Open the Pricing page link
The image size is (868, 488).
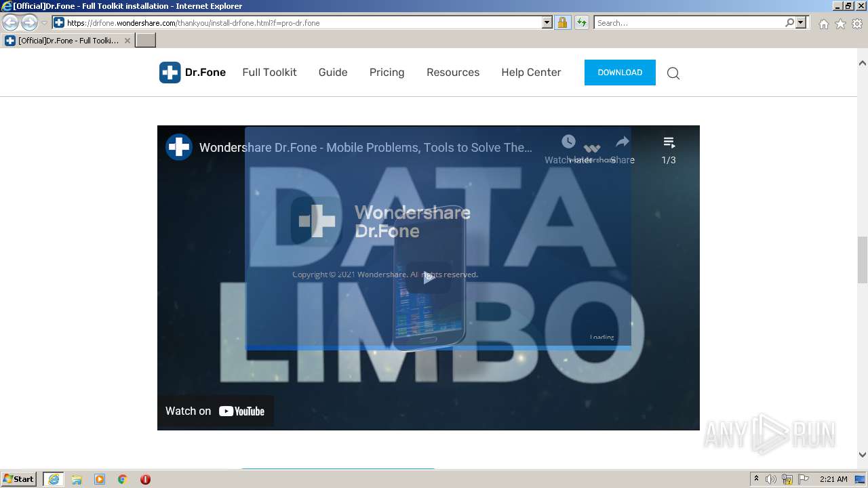[387, 73]
